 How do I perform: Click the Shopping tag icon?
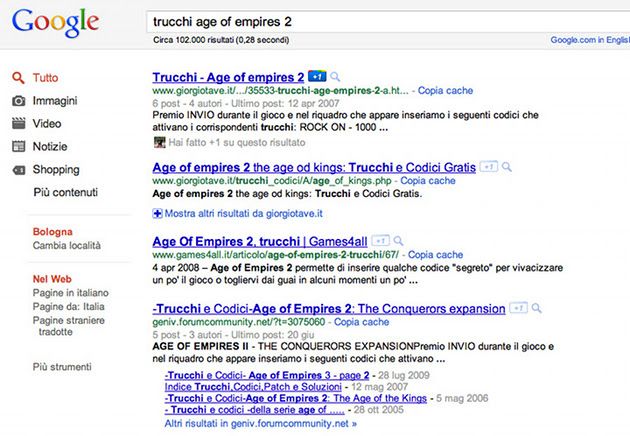click(x=18, y=170)
